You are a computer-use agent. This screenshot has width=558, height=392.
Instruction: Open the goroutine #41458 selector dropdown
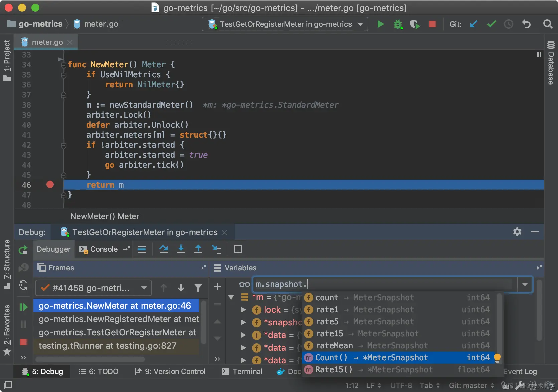[94, 288]
